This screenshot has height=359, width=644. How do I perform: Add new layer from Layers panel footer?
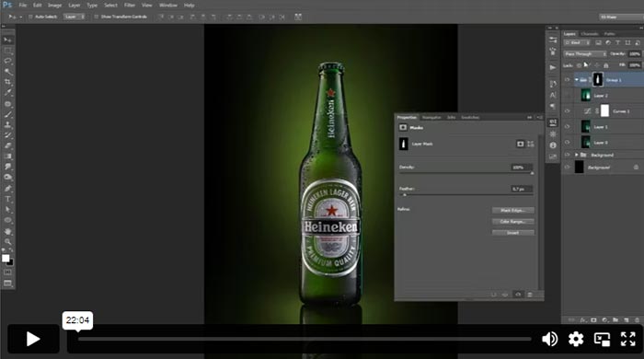click(x=626, y=320)
